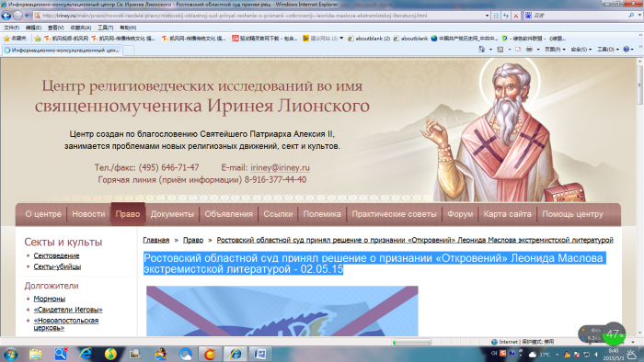Launch QQ penguin from the taskbar

[x=160, y=354]
